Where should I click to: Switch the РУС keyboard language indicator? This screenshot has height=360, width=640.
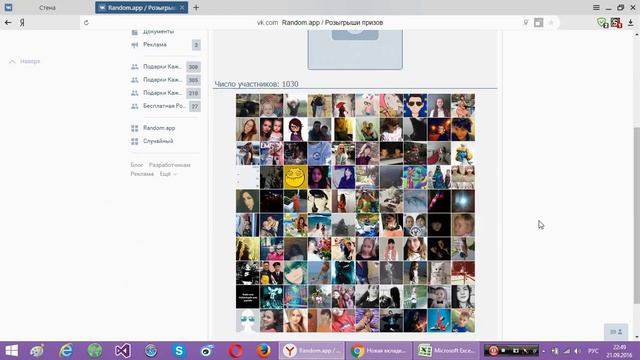[x=593, y=351]
